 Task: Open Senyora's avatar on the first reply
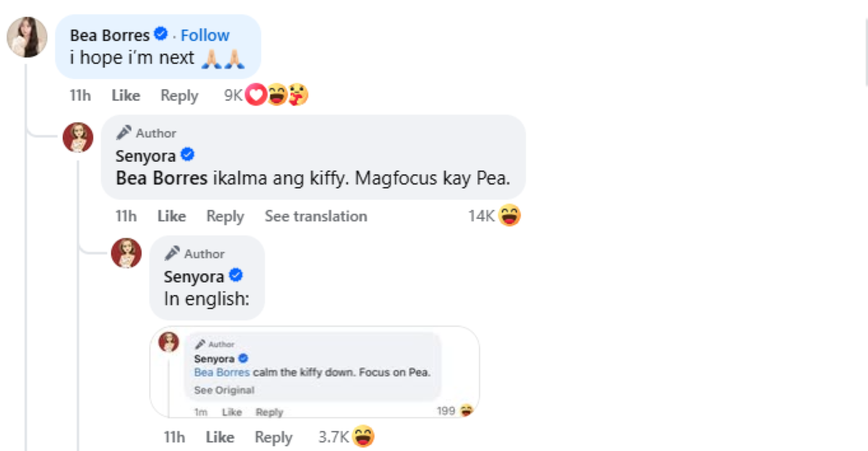click(78, 137)
